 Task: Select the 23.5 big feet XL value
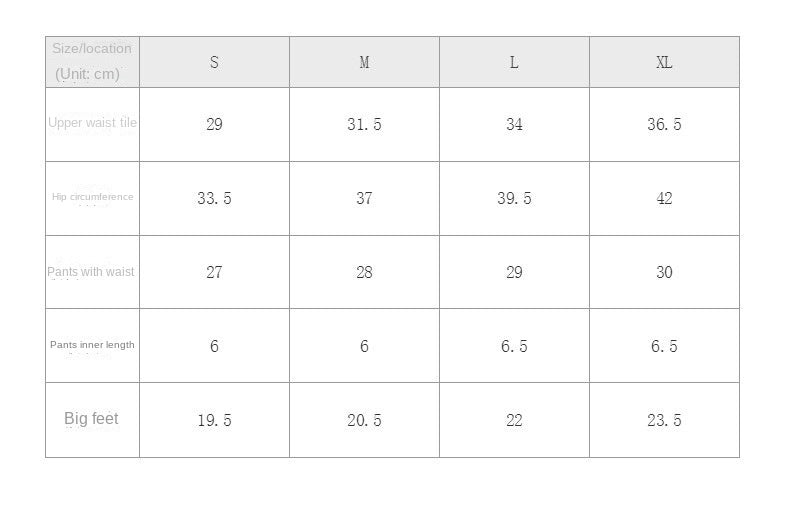tap(664, 421)
